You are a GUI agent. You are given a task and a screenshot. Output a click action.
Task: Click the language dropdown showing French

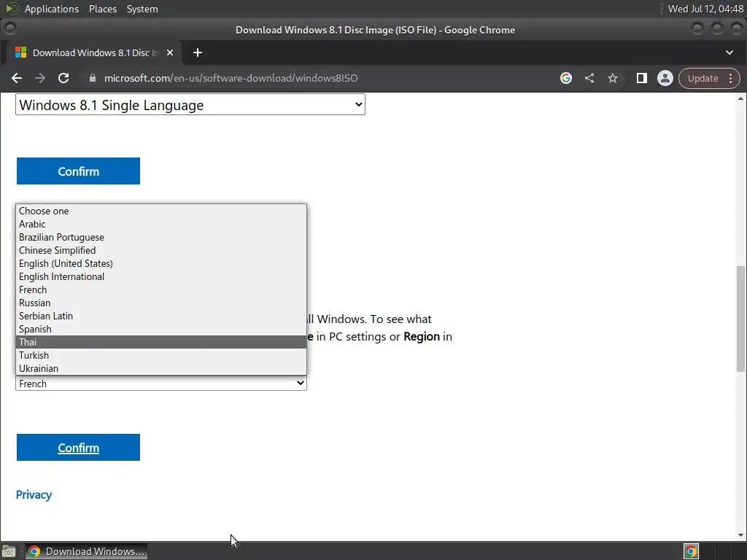161,384
